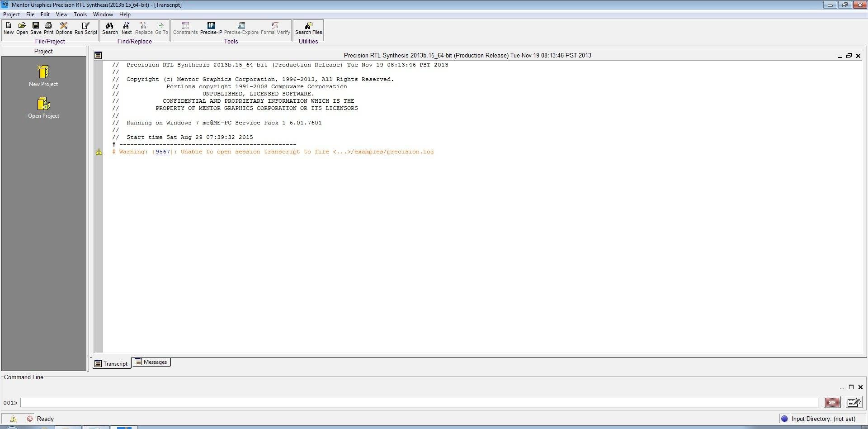This screenshot has height=429, width=868.
Task: Click the Search Files utility icon
Action: tap(309, 28)
